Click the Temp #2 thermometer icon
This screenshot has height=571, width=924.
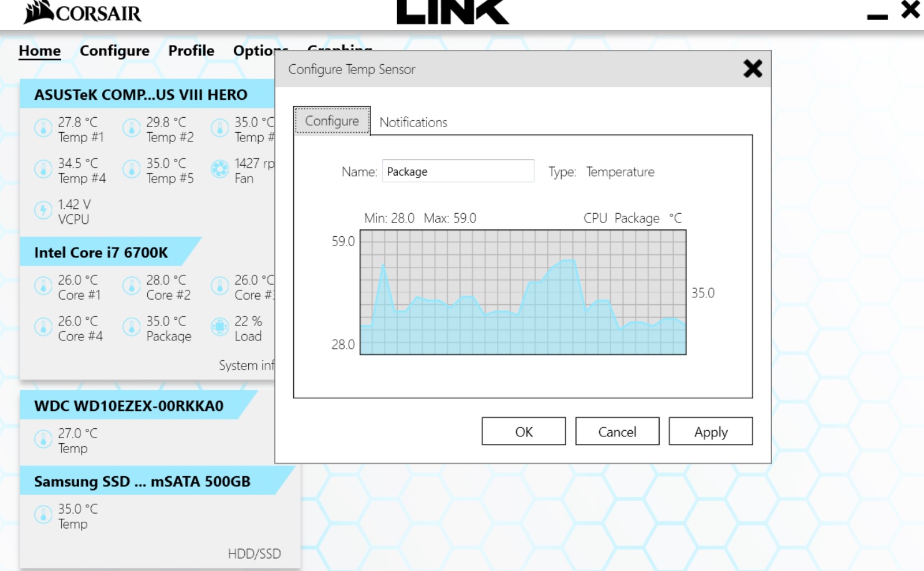[x=132, y=128]
